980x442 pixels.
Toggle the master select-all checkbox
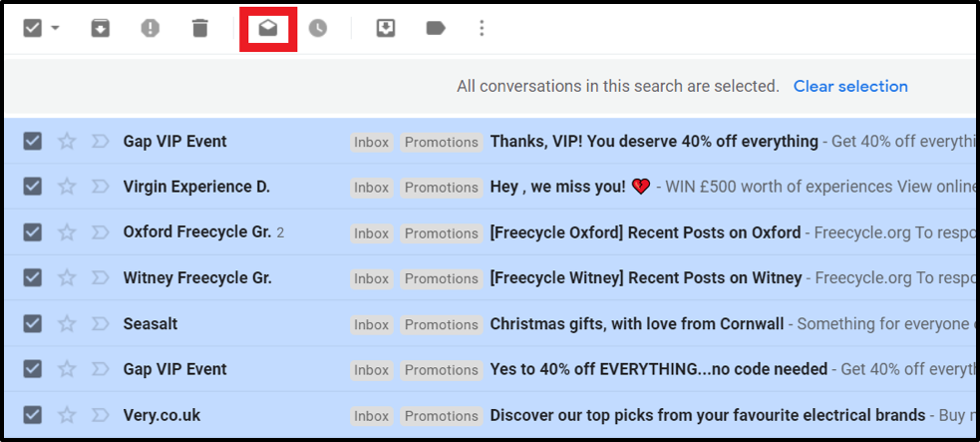click(33, 28)
